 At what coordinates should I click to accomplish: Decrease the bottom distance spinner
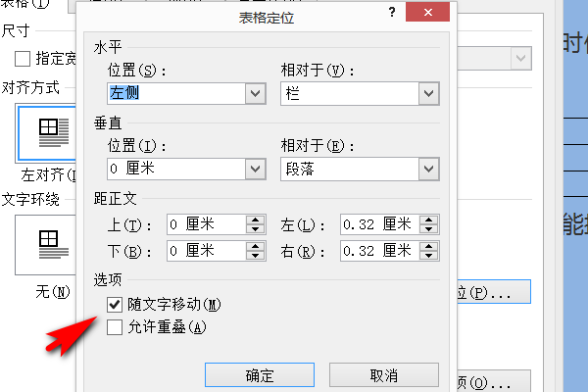[x=256, y=255]
